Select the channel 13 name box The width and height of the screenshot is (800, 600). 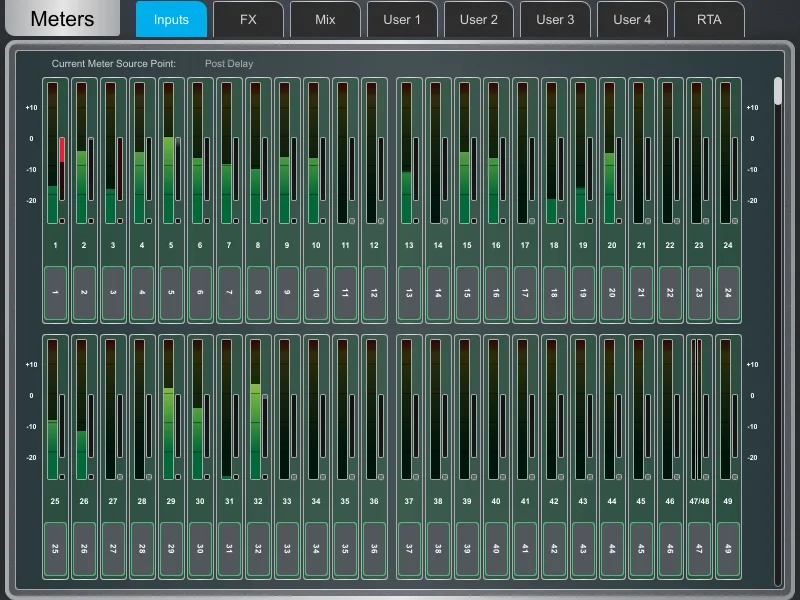[409, 293]
